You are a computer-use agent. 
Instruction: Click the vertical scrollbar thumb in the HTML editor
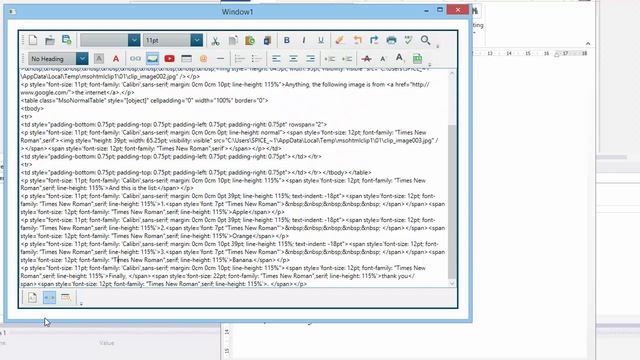(x=451, y=202)
